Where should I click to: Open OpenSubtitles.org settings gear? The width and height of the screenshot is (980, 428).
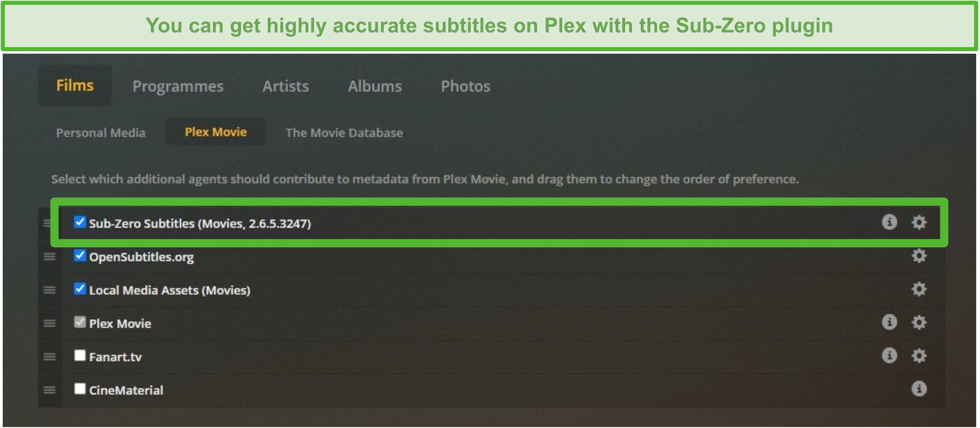tap(919, 256)
